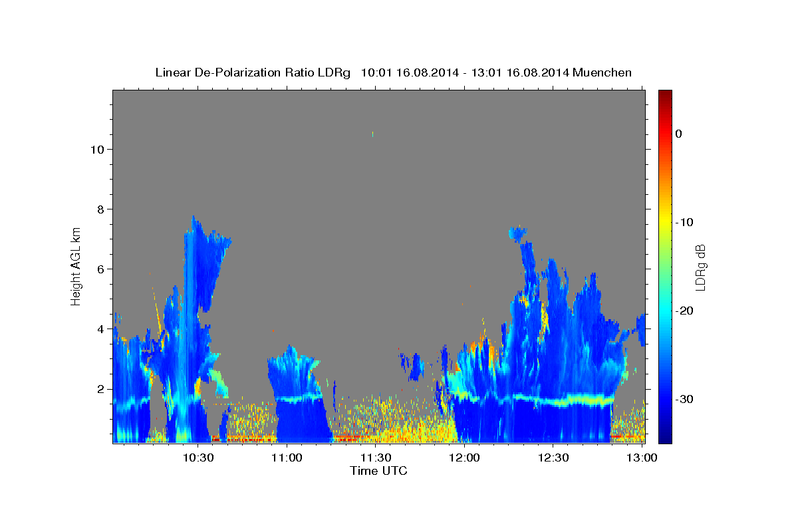The width and height of the screenshot is (798, 532).
Task: Click the 12:00 time tick label
Action: 464,458
